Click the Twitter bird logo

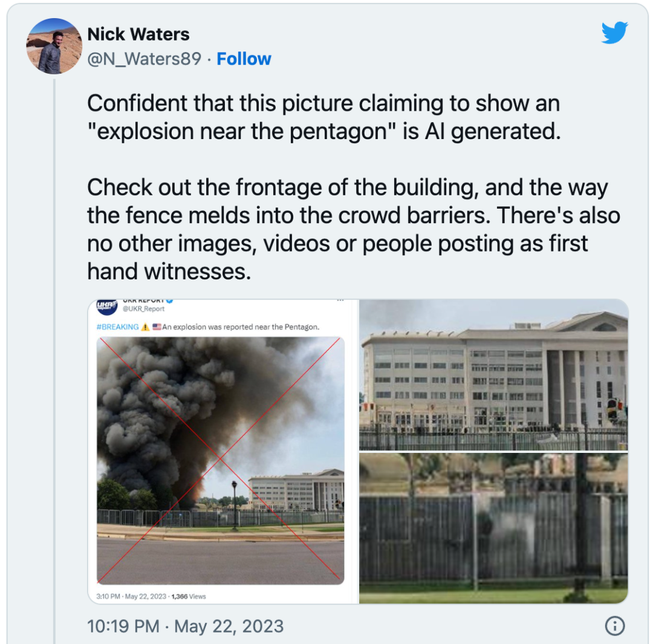[614, 33]
